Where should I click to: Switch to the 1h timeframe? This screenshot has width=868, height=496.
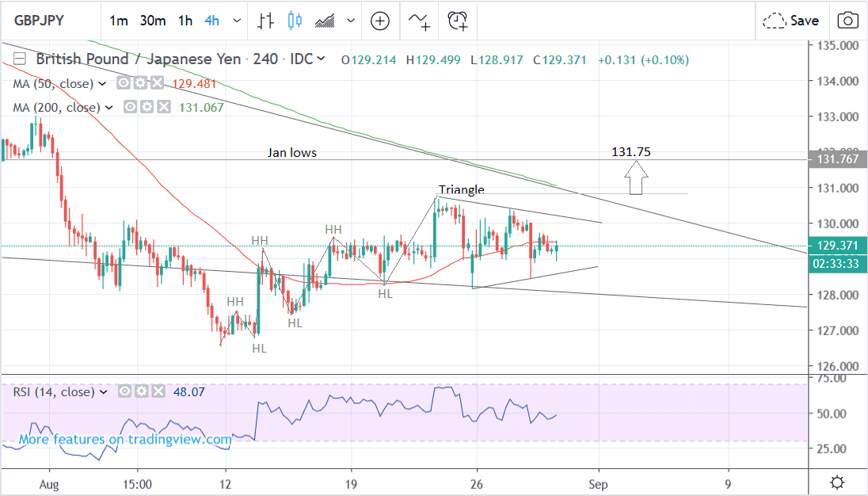click(x=185, y=21)
